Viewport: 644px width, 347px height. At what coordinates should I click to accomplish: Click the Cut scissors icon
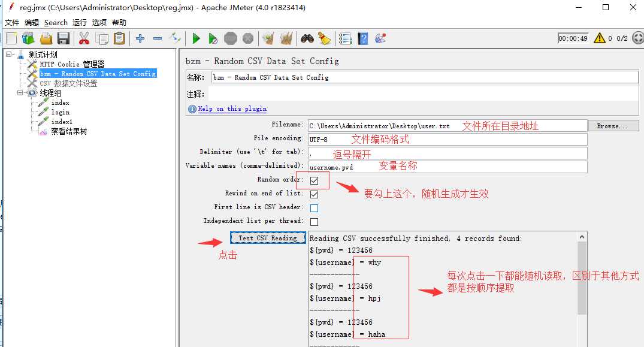[x=84, y=38]
